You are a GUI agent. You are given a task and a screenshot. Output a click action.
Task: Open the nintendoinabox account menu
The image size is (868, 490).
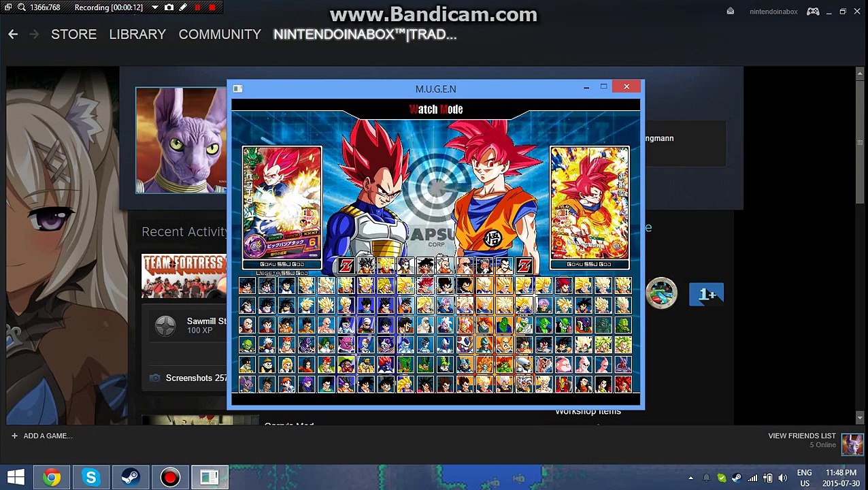point(773,12)
